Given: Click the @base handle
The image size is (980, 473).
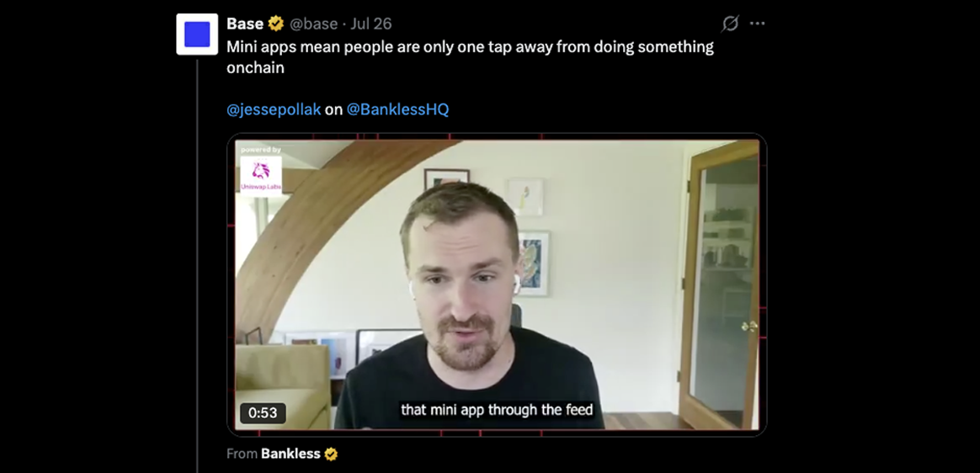Looking at the screenshot, I should pos(313,24).
